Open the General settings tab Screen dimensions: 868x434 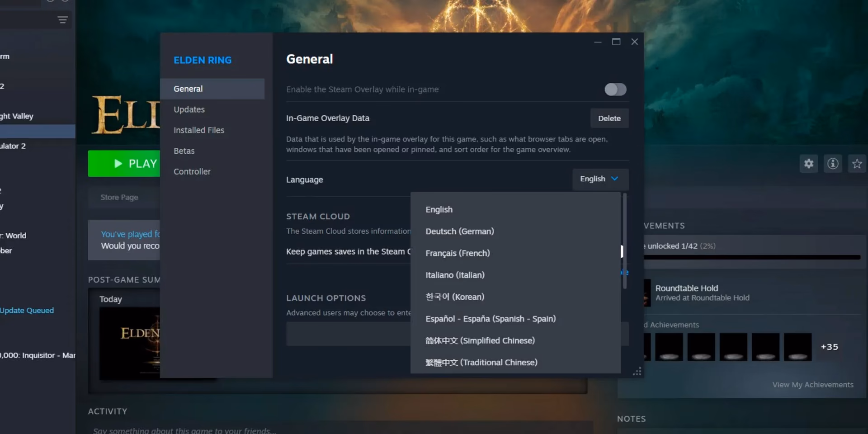pyautogui.click(x=212, y=89)
